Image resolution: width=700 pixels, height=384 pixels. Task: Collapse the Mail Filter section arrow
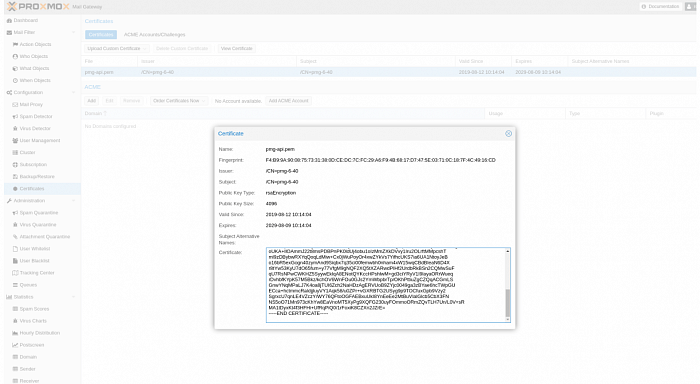[74, 32]
